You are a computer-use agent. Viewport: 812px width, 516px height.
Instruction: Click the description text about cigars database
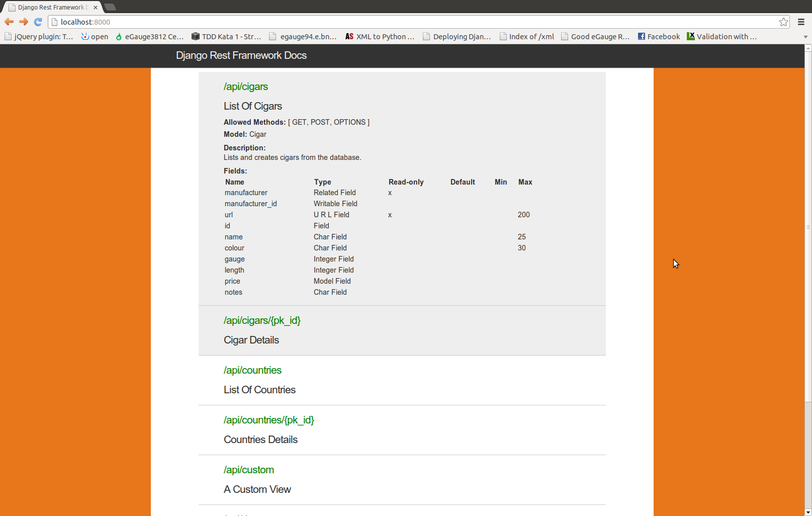tap(293, 157)
